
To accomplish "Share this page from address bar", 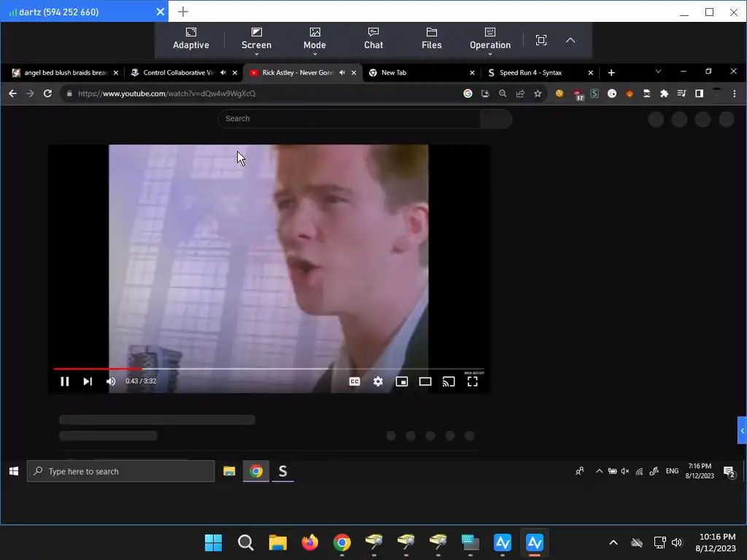I will (x=520, y=93).
